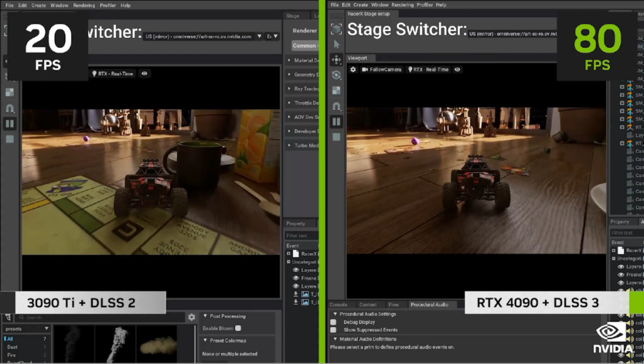Viewport: 644px width, 364px height.
Task: Open File menu in right window
Action: point(335,5)
